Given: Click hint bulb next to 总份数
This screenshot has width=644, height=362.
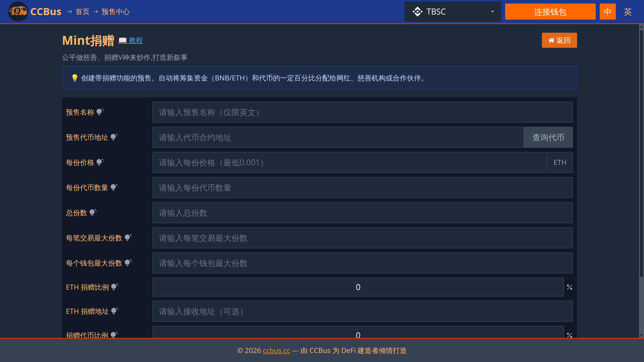Looking at the screenshot, I should coord(93,212).
